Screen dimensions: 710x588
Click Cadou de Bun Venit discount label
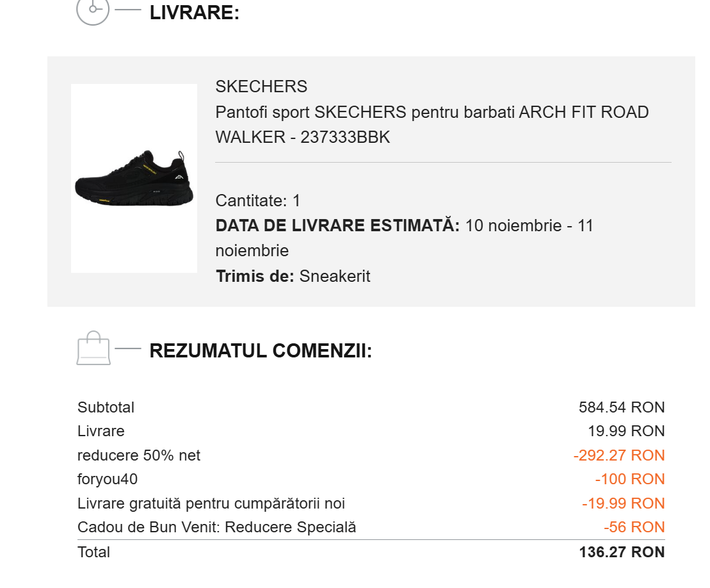pos(216,527)
